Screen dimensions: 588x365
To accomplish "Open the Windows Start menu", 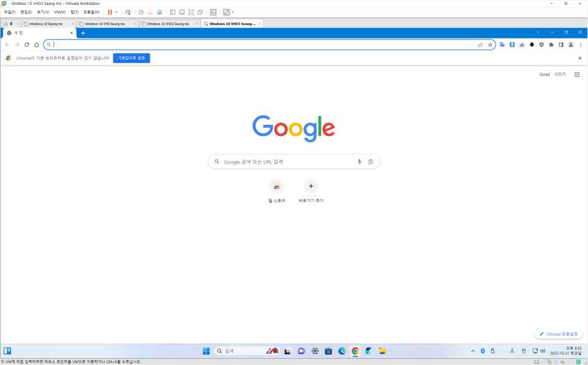I will tap(206, 351).
